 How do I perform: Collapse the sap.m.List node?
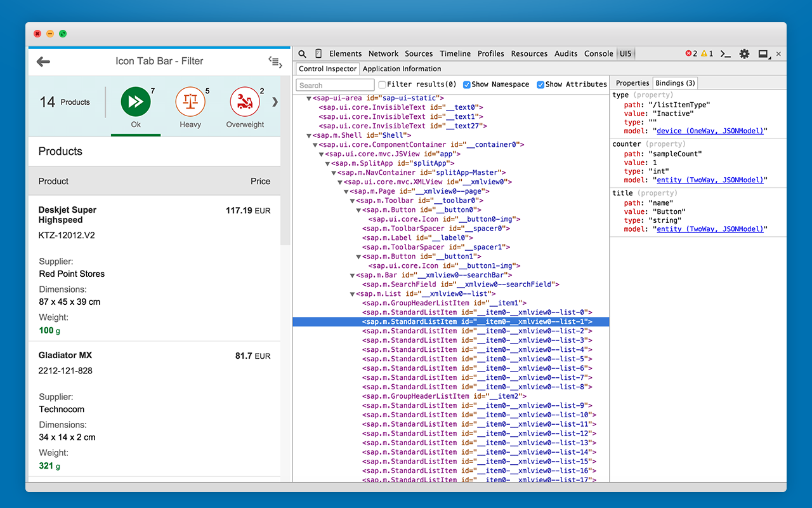(x=353, y=293)
